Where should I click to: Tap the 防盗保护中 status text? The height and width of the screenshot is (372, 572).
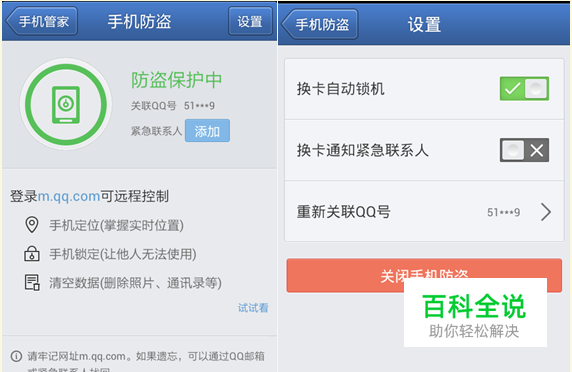[x=177, y=80]
